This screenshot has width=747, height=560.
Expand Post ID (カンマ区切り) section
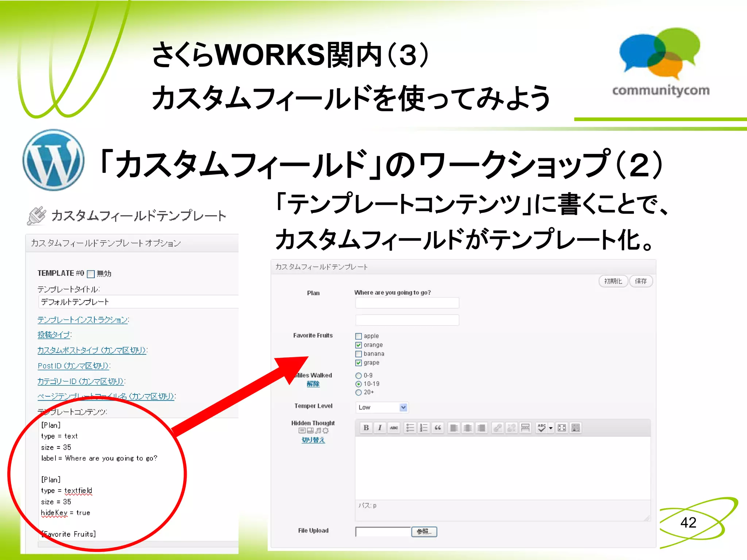pyautogui.click(x=73, y=366)
